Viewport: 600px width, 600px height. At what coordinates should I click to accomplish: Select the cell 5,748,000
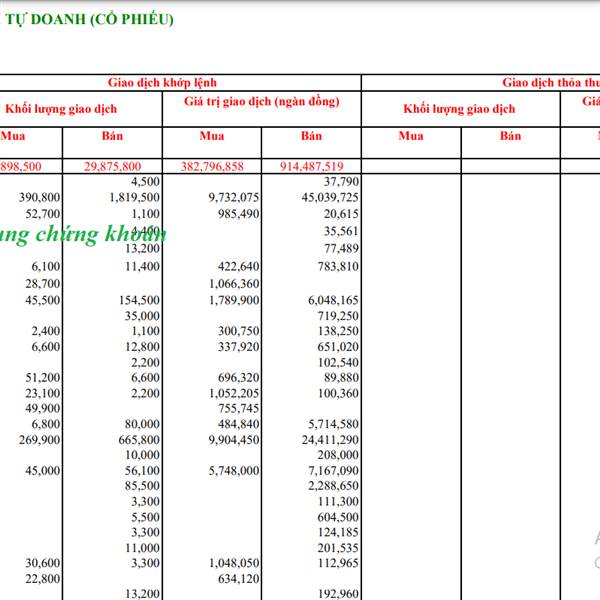click(x=234, y=471)
